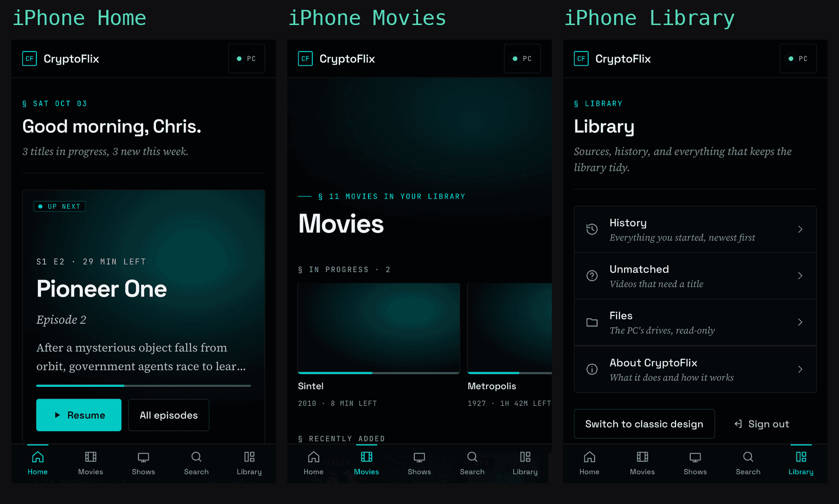Tap Library tab icon in iPhone Home navbar

(249, 457)
